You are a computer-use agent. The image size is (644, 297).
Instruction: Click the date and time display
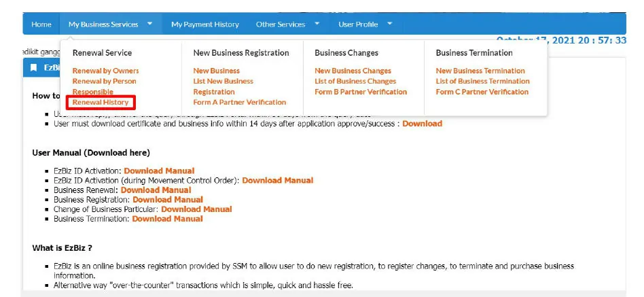click(561, 40)
